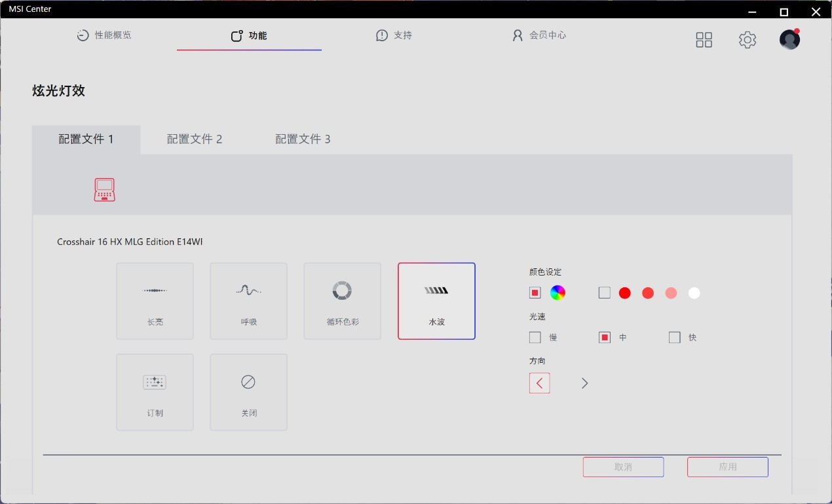
Task: Pick the pure red color swatch
Action: coord(625,293)
